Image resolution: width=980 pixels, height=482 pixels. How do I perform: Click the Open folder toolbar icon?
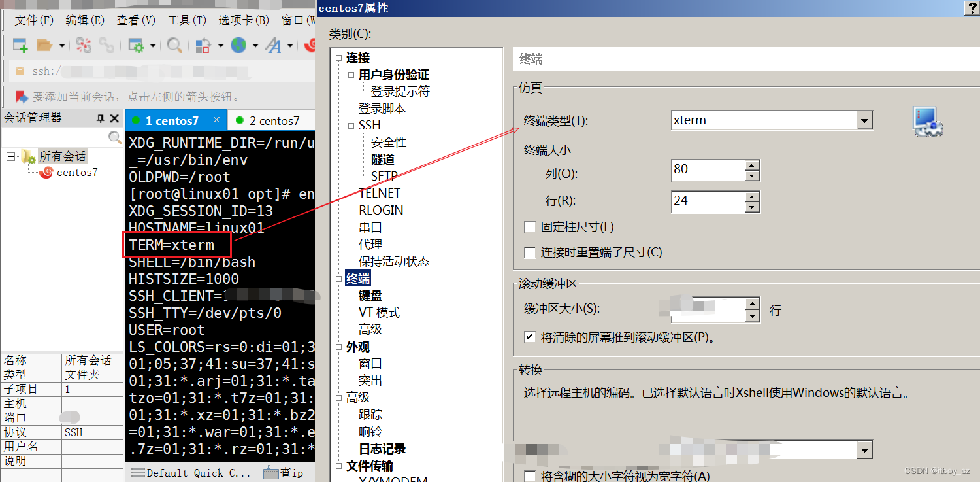(44, 45)
